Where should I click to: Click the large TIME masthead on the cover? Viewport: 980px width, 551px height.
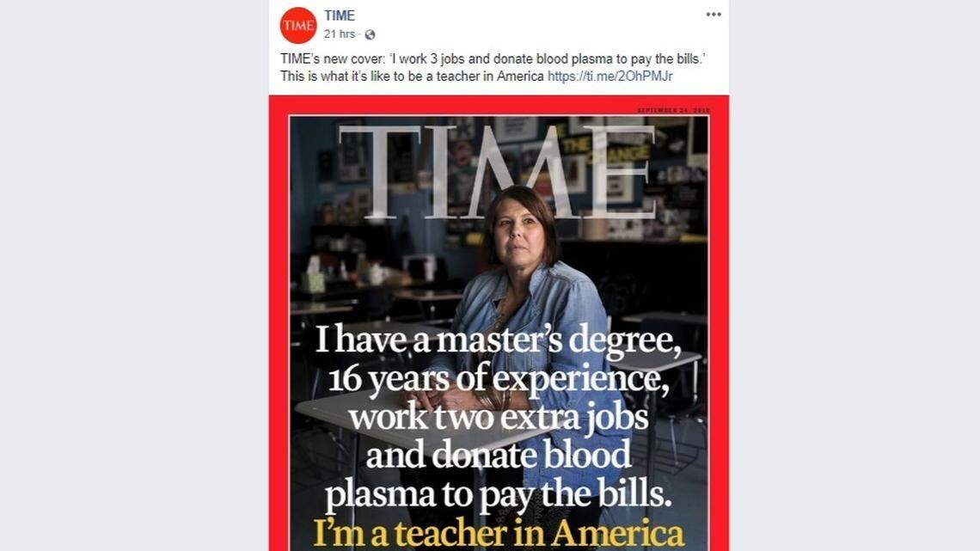pos(497,172)
